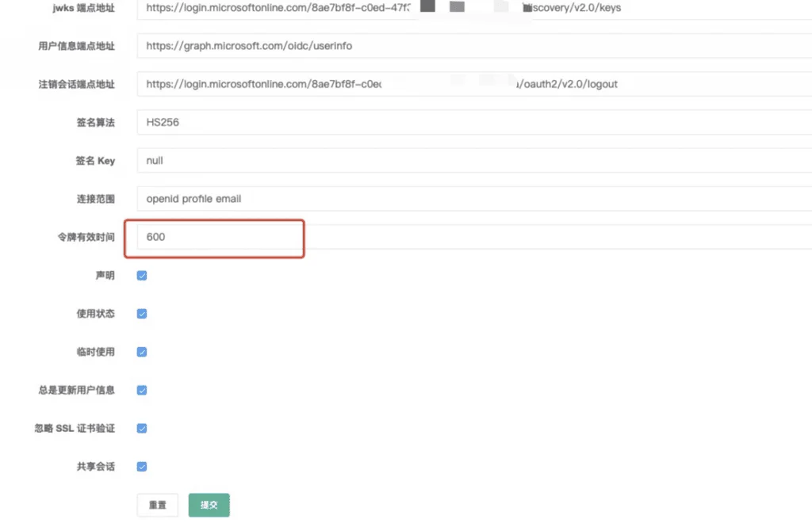Toggle the 声明 checkbox
The image size is (812, 523).
pos(142,275)
